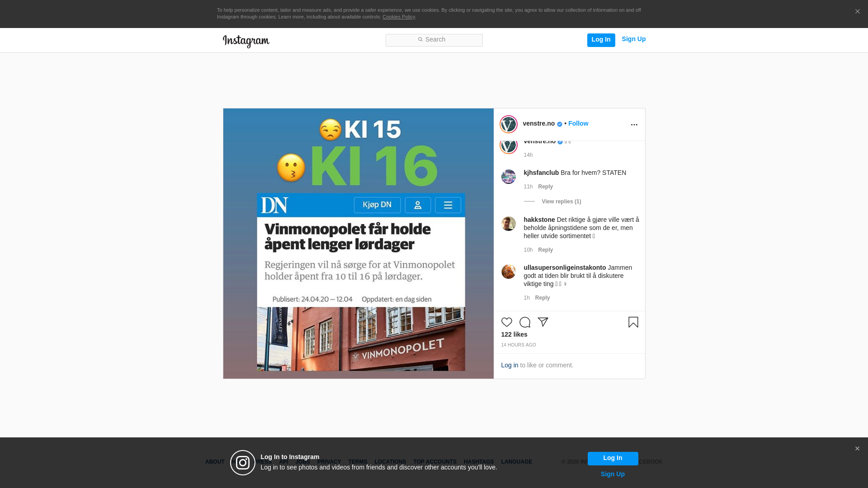
Task: Close the cookies notice banner
Action: (857, 12)
